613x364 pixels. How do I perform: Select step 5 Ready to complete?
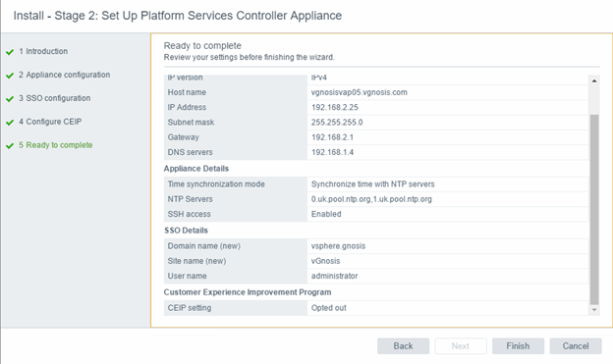pyautogui.click(x=56, y=145)
